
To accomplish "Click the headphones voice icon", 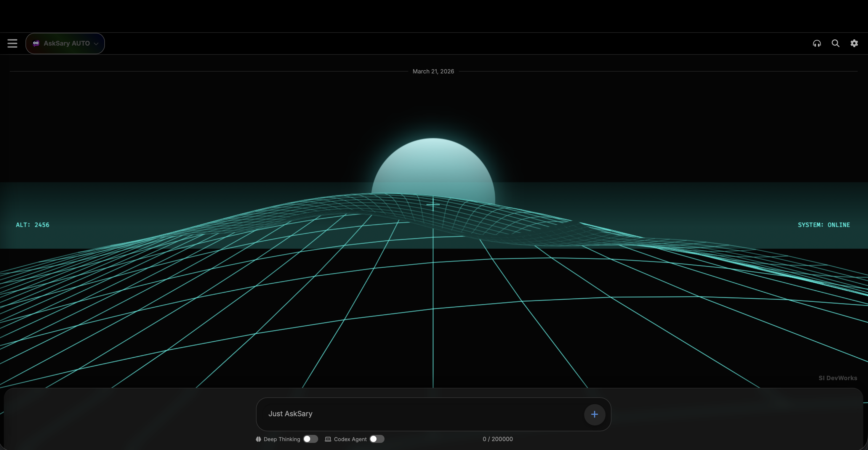I will point(817,44).
